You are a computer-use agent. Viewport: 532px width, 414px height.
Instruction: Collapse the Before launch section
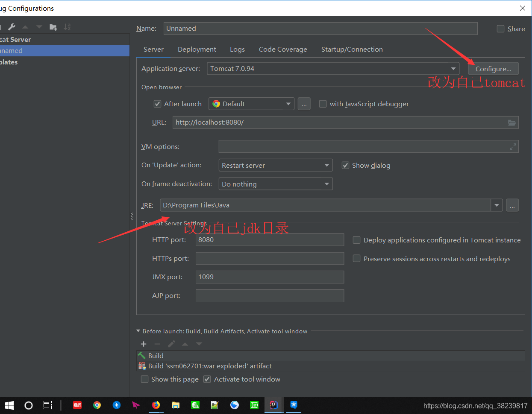(x=138, y=331)
